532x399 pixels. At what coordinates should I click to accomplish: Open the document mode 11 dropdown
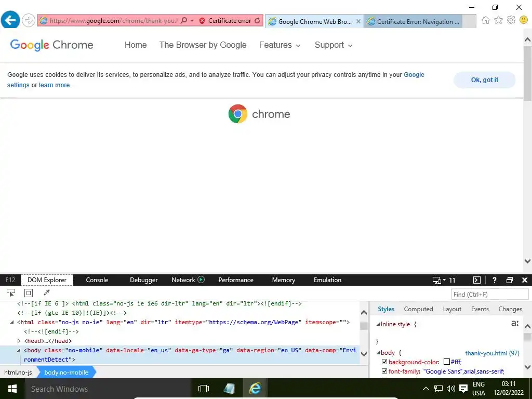click(444, 280)
